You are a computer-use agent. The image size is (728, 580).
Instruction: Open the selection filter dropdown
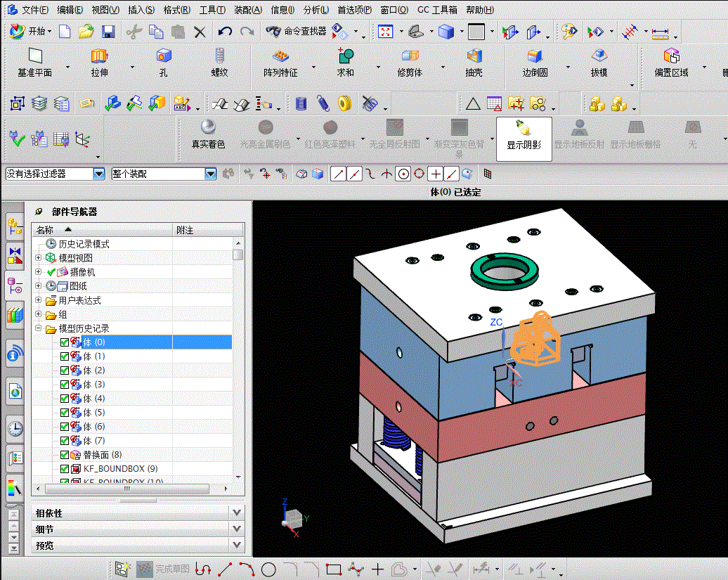(x=99, y=174)
